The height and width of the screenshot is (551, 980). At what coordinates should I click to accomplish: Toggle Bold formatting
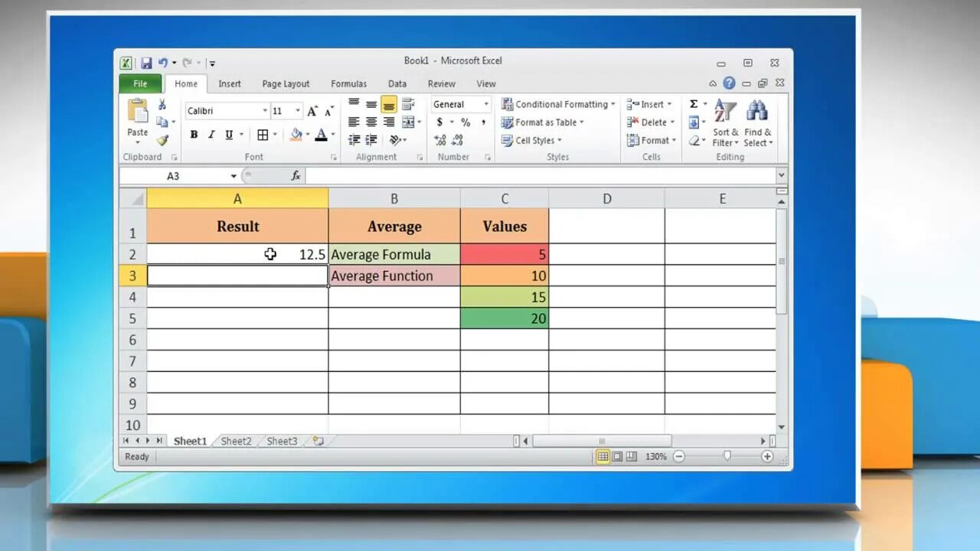click(x=194, y=135)
